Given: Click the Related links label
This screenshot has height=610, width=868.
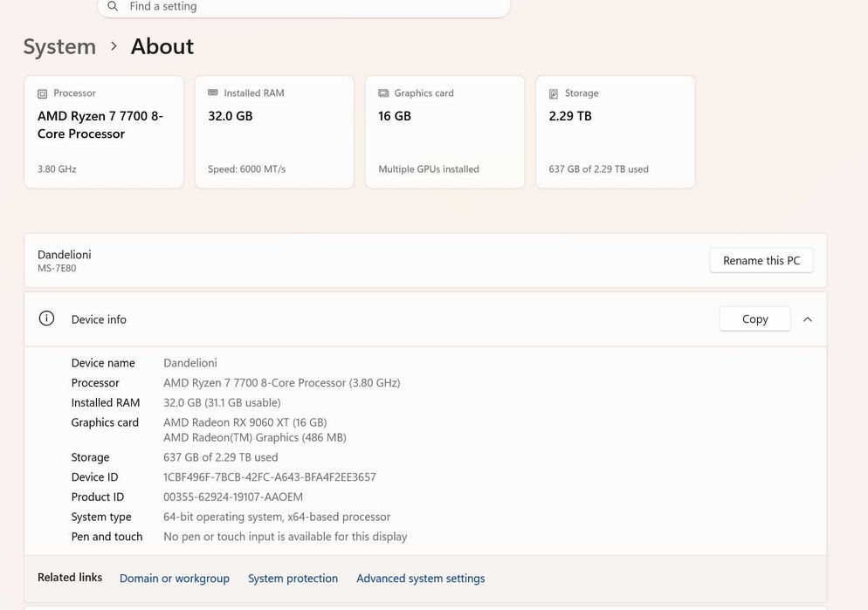Looking at the screenshot, I should 70,578.
